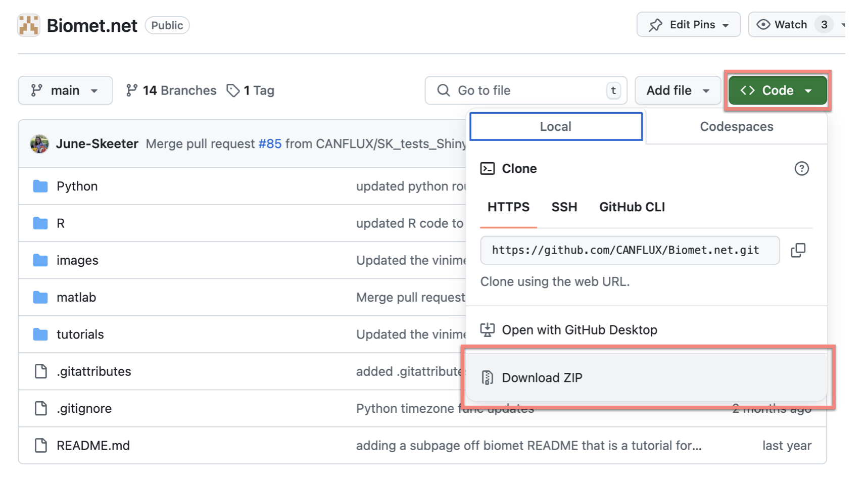
Task: Click the README.md commit message
Action: [x=529, y=446]
